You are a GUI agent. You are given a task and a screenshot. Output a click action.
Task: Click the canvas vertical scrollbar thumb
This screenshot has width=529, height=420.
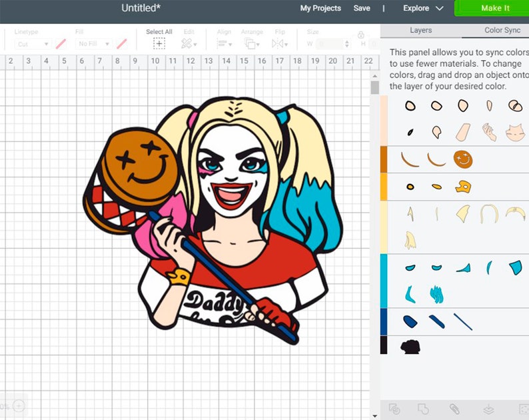pyautogui.click(x=375, y=87)
